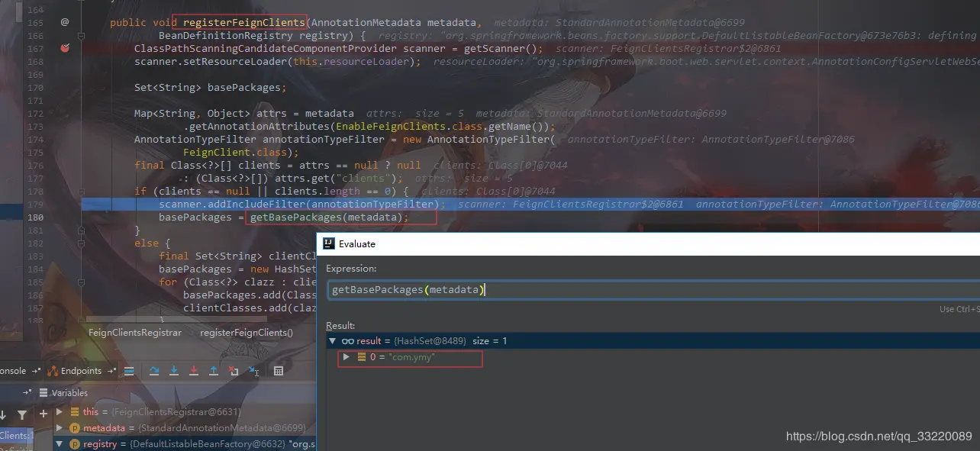Select the registry variable row
This screenshot has width=980, height=451.
[x=186, y=444]
